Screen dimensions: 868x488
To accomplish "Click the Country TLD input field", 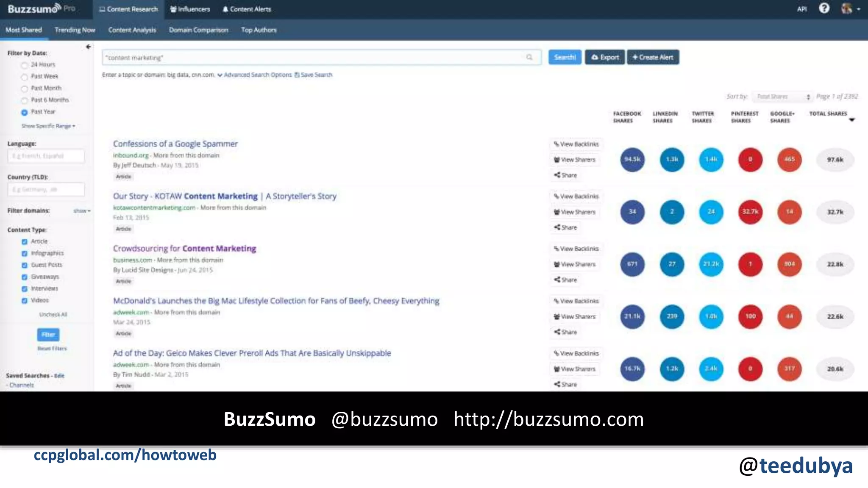I will pyautogui.click(x=46, y=189).
